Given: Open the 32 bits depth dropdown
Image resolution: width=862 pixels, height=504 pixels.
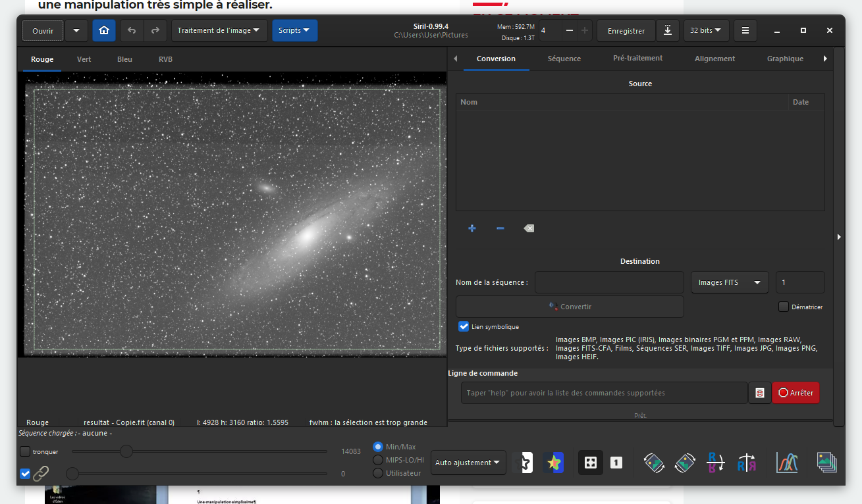Looking at the screenshot, I should click(705, 30).
